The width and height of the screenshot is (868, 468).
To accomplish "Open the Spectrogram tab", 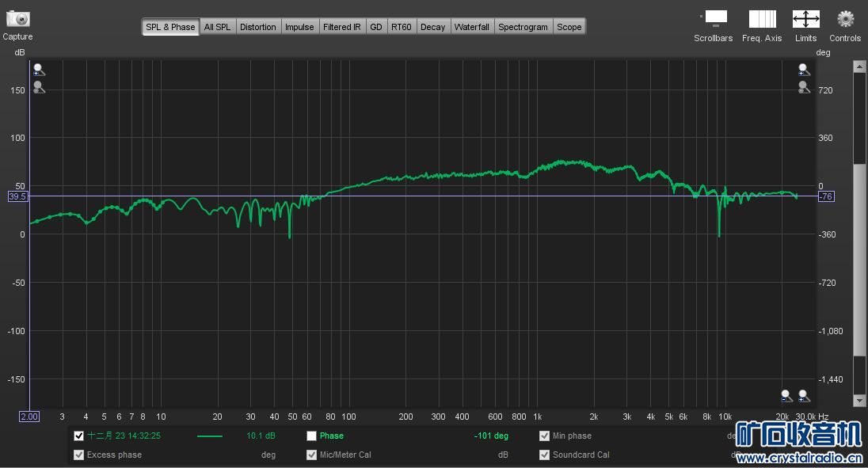I will pyautogui.click(x=523, y=27).
